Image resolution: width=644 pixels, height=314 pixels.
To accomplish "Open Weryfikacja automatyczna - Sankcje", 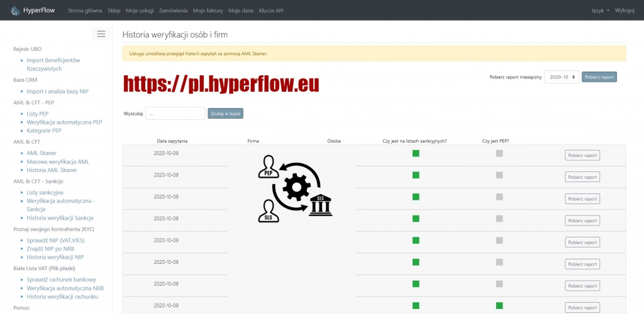I will [61, 205].
